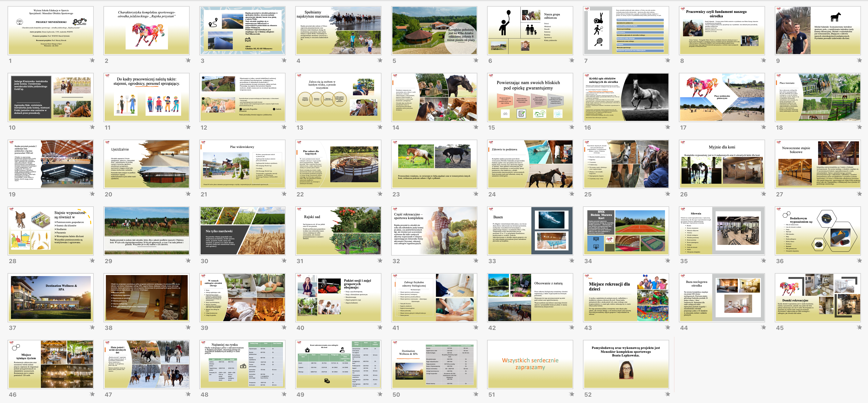Click the animation star below slide 22
The image size is (868, 403).
[380, 194]
